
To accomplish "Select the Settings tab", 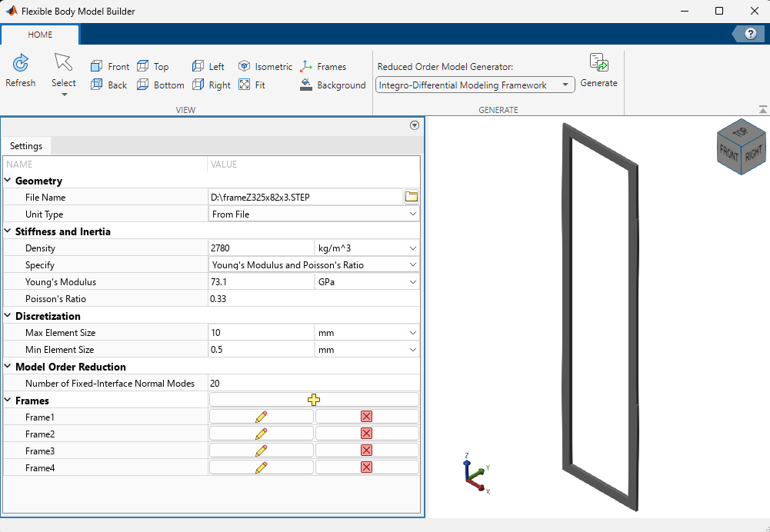I will pos(26,145).
